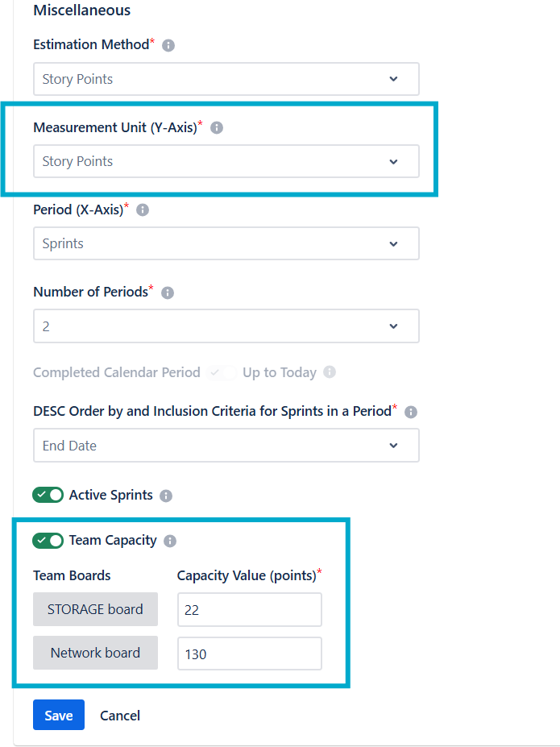Click info icon beside Number of Periods
560x747 pixels.
[x=168, y=293]
